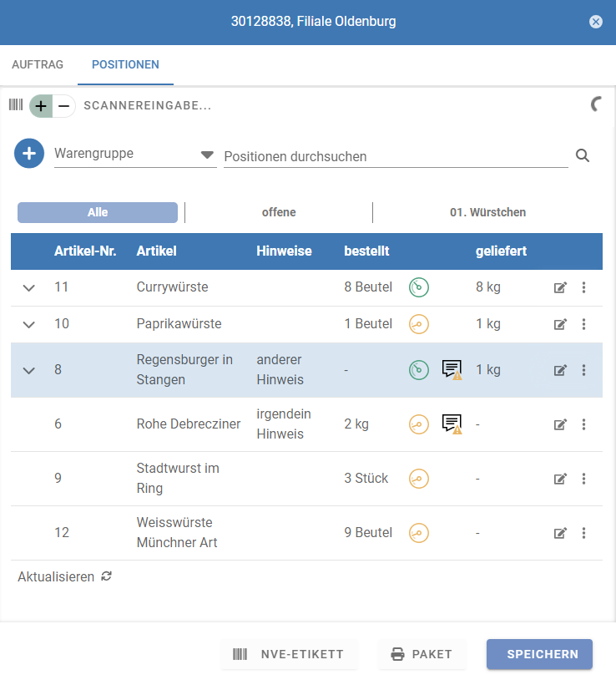Toggle scanner plus mode

tap(41, 106)
